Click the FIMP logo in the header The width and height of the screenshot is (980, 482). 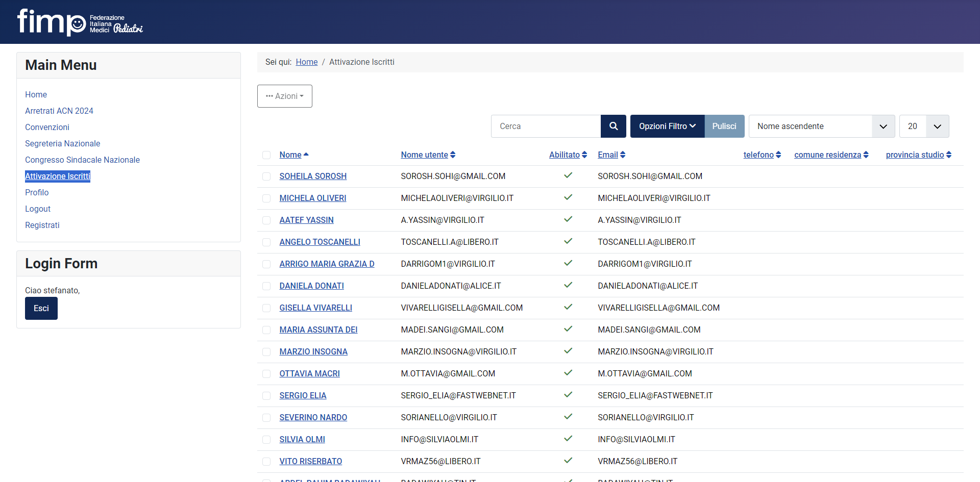click(x=80, y=22)
